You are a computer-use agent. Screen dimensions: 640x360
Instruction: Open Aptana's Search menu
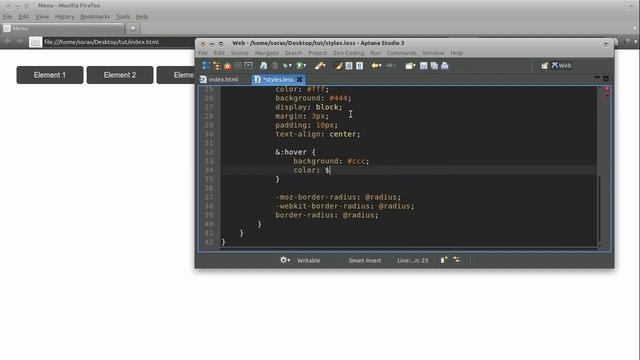click(x=293, y=53)
